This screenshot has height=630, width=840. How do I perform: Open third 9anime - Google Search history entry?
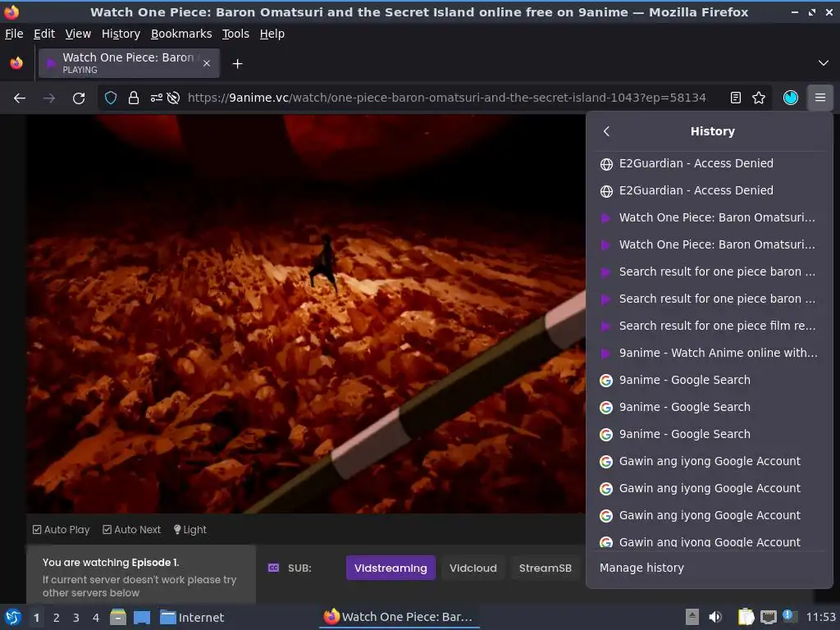click(710, 435)
